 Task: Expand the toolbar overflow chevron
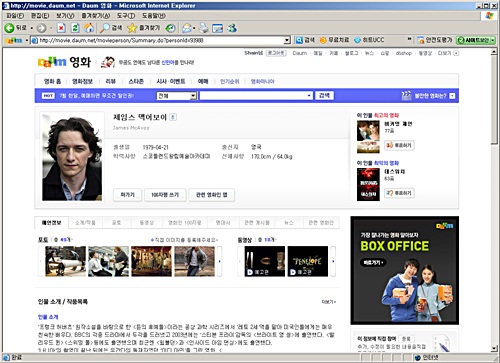pos(409,39)
